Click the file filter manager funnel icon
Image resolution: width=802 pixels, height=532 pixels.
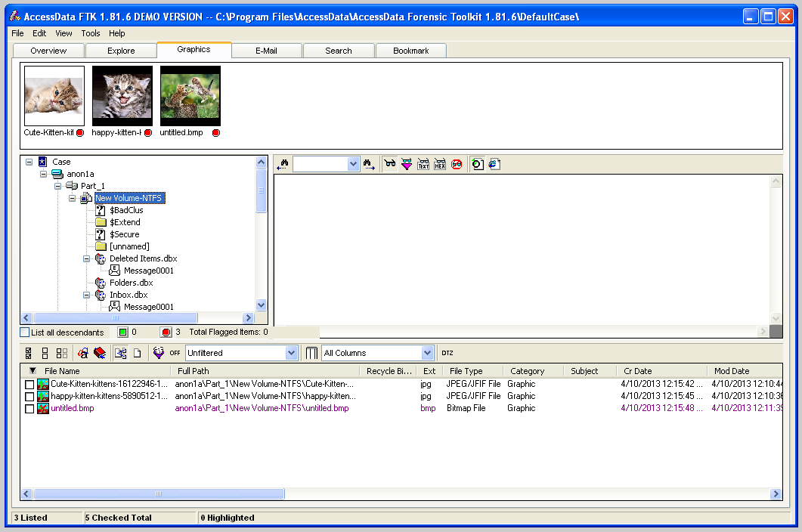[159, 353]
